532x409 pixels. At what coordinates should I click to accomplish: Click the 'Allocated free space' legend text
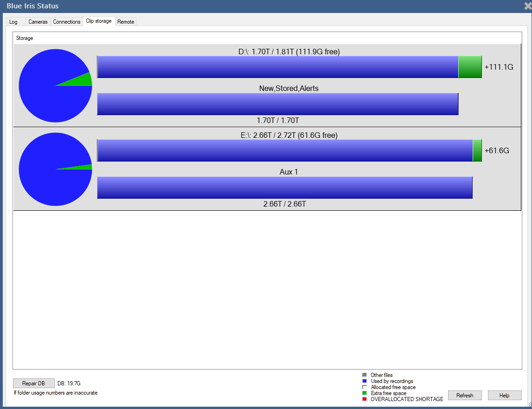point(393,387)
